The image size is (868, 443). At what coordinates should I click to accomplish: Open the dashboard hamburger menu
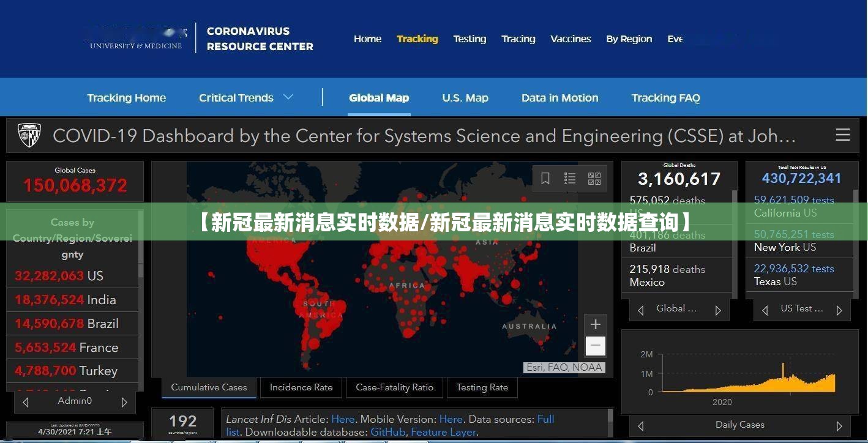tap(843, 135)
